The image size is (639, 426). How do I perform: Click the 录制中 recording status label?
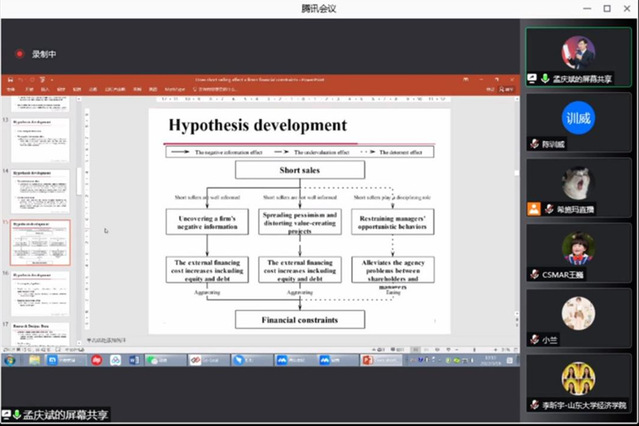45,54
